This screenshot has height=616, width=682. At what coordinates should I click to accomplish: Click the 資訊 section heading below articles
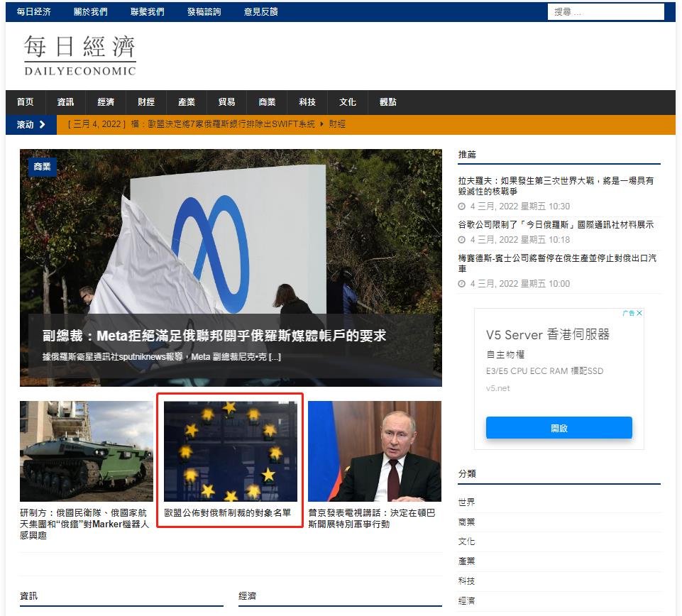point(28,596)
